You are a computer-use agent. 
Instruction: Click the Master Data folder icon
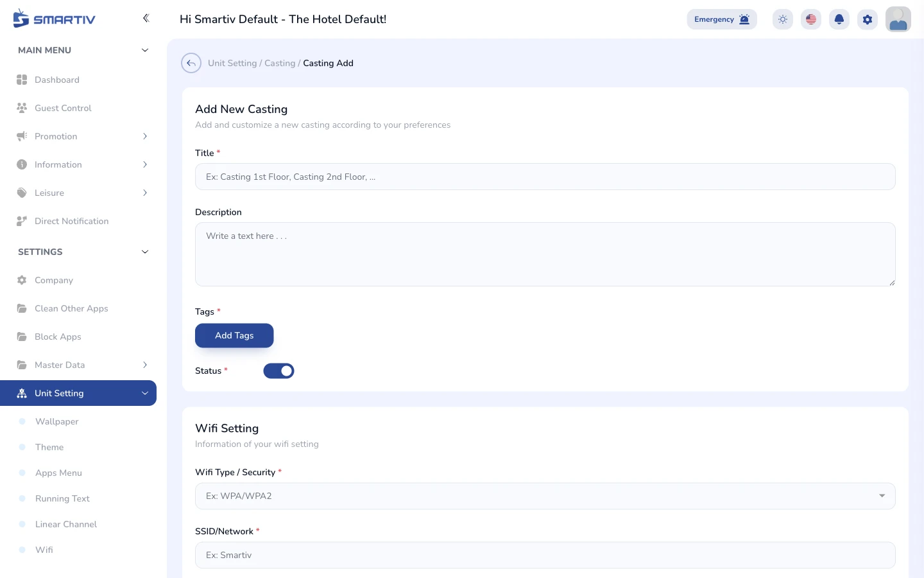coord(22,365)
